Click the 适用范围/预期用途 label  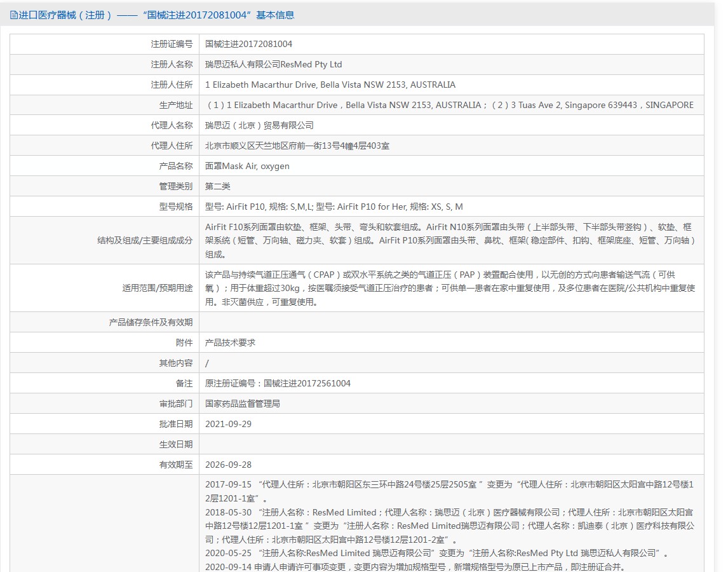pos(157,288)
